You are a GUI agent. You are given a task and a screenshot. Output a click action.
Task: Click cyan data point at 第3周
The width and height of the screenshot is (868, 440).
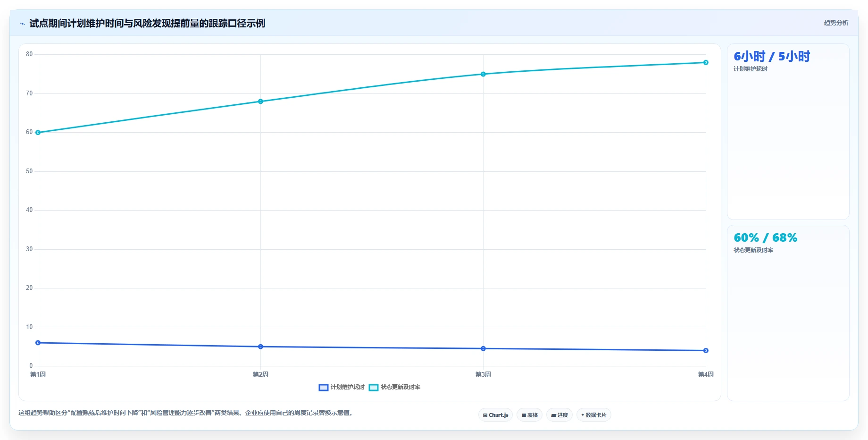tap(483, 74)
